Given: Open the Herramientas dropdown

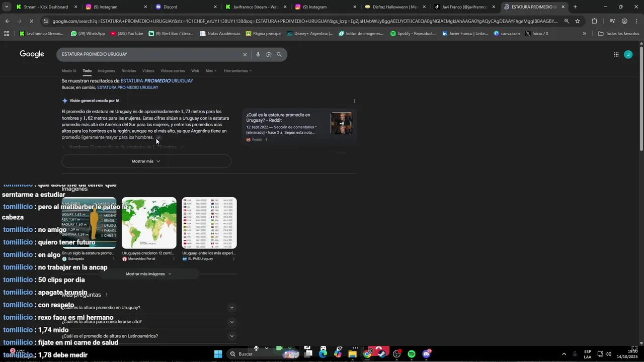Looking at the screenshot, I should tap(237, 71).
